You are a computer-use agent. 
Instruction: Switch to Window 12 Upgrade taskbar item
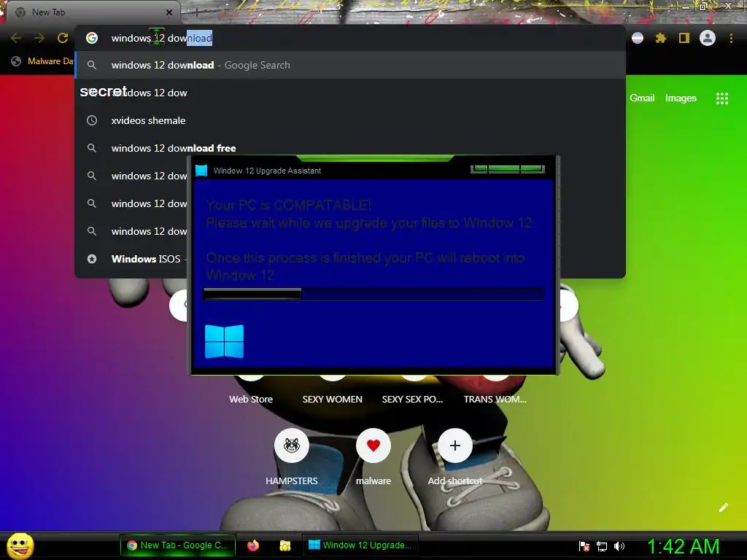click(360, 545)
